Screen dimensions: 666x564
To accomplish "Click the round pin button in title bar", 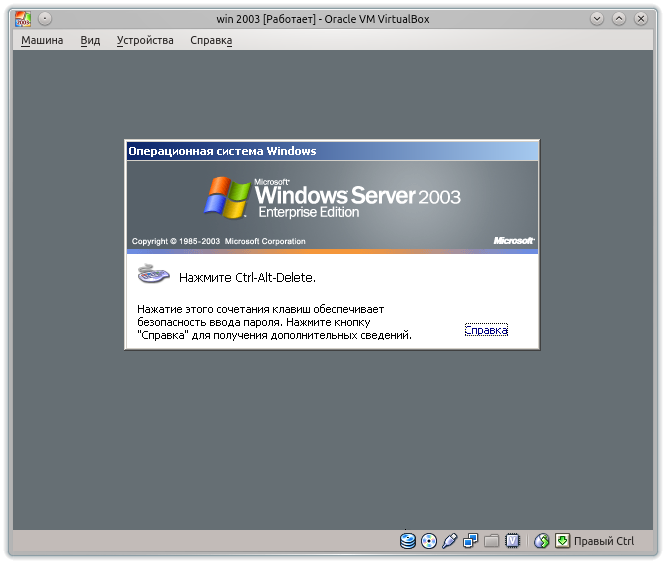I will [x=45, y=19].
